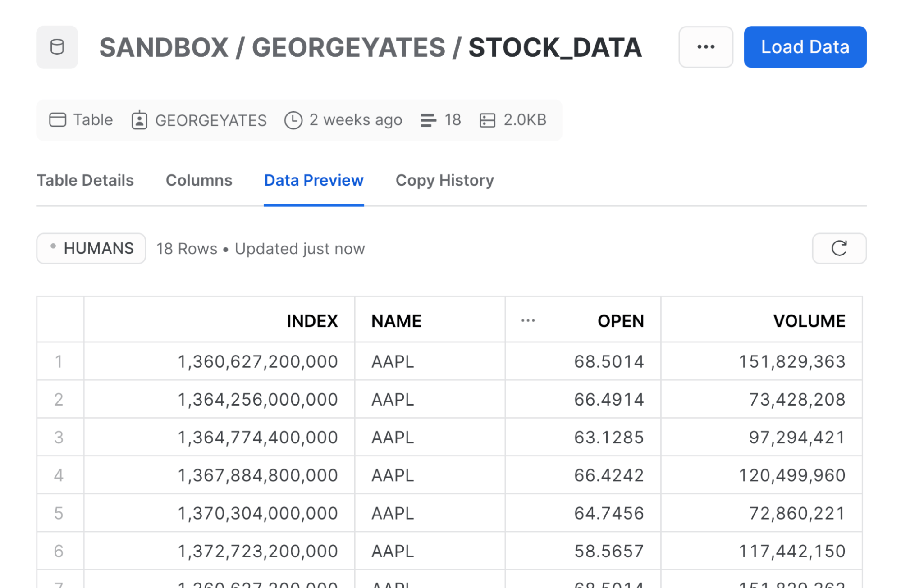Viewport: 901px width, 588px height.
Task: Open the Columns tab
Action: click(199, 180)
